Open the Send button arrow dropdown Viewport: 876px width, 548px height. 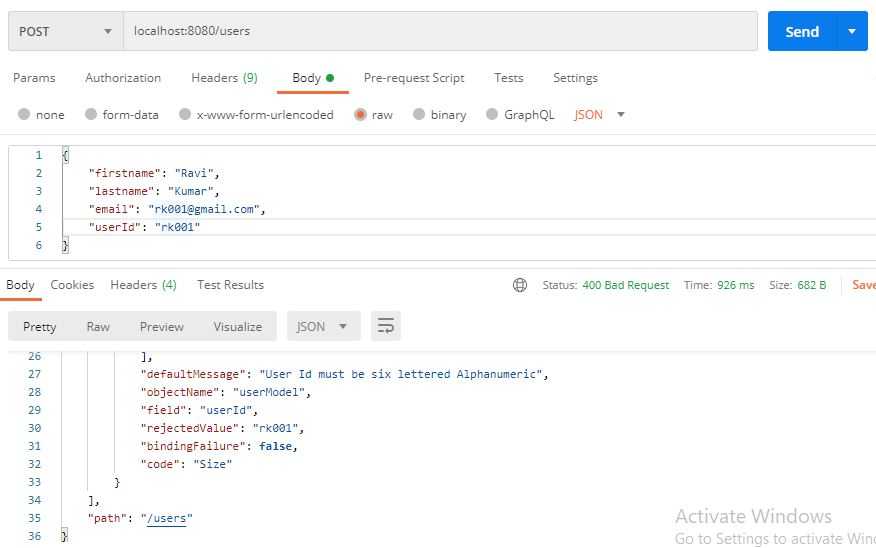852,31
